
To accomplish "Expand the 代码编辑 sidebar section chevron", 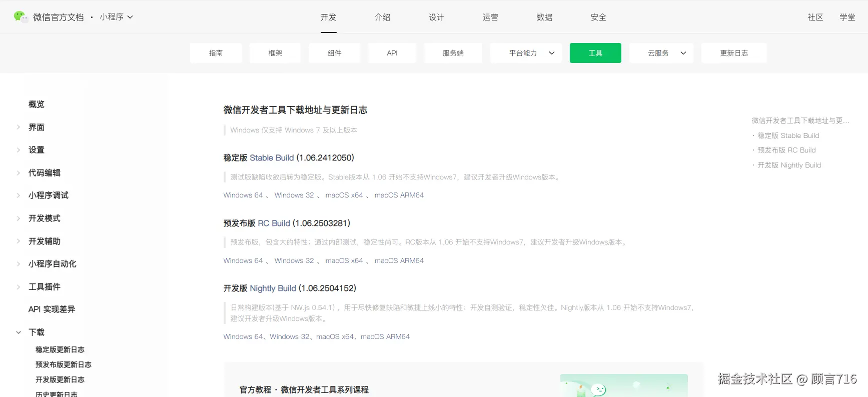I will coord(19,173).
